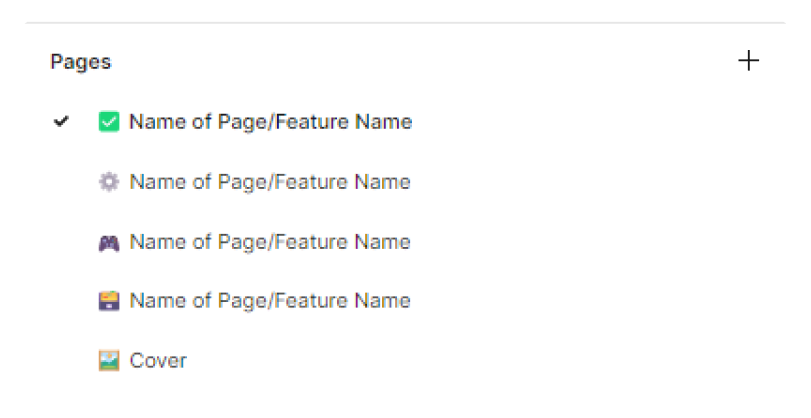Click the green checkbox emoji icon
The image size is (811, 418).
tap(109, 122)
